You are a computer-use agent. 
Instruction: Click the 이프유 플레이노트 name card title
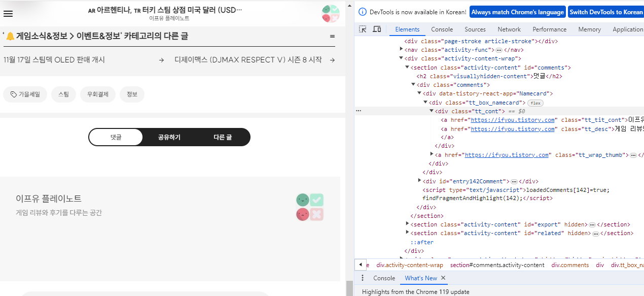49,199
